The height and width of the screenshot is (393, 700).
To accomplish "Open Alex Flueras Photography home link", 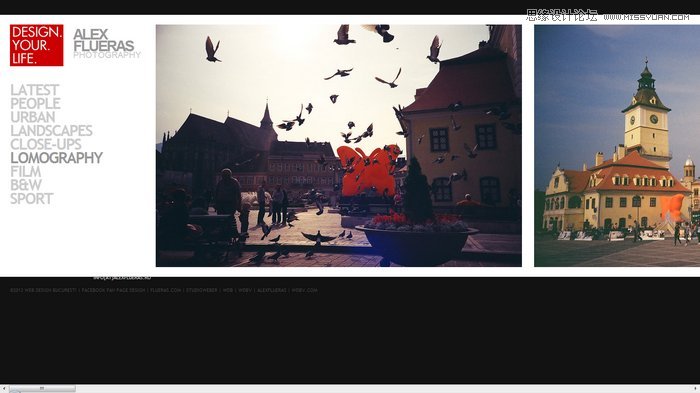I will point(106,43).
